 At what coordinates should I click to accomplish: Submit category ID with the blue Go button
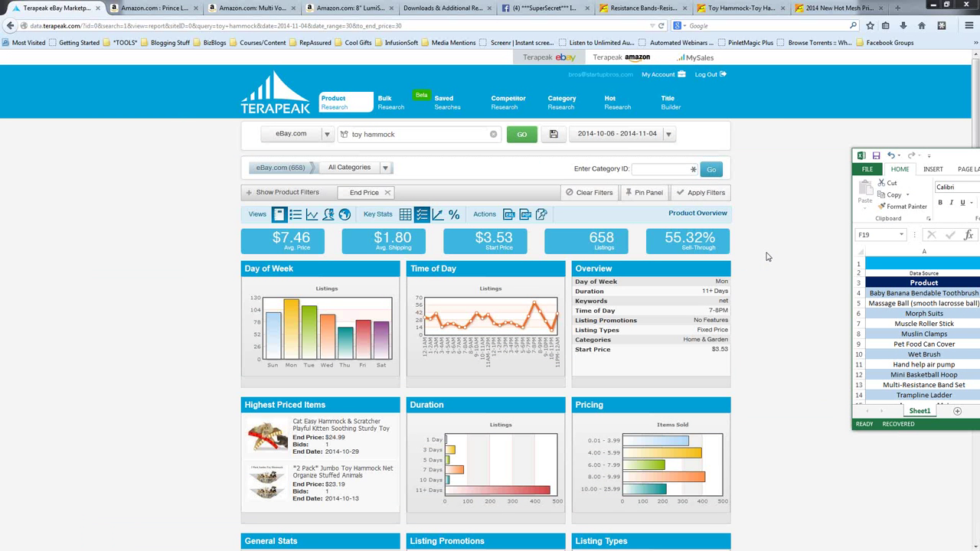pos(711,169)
